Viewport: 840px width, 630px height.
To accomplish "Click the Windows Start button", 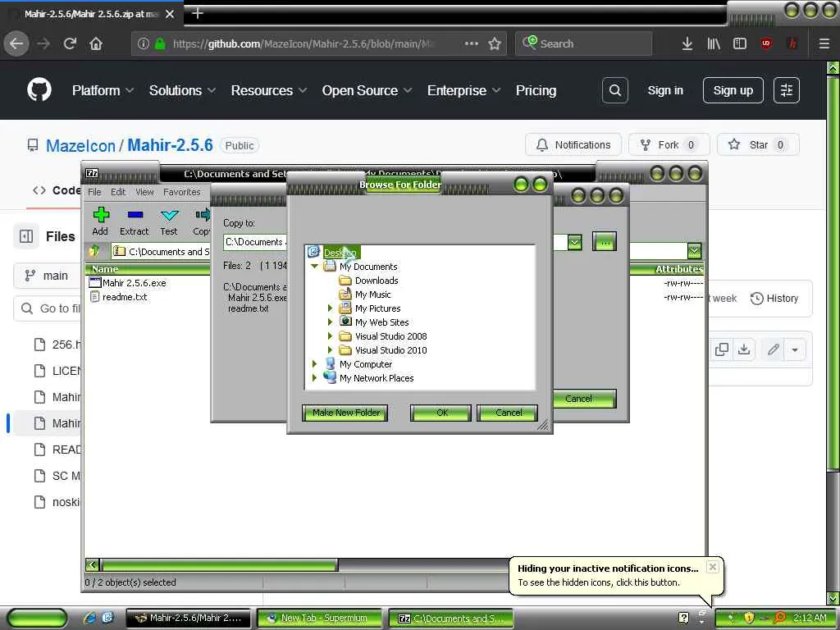I will coord(37,618).
